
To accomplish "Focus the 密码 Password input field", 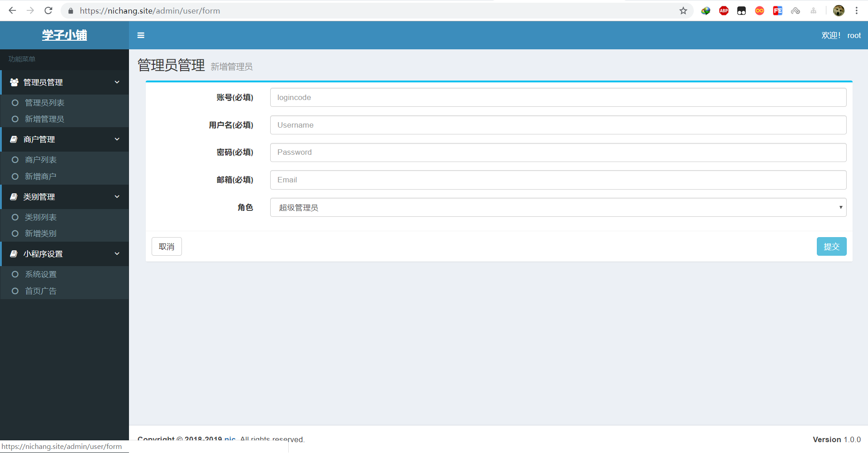I will pyautogui.click(x=558, y=153).
